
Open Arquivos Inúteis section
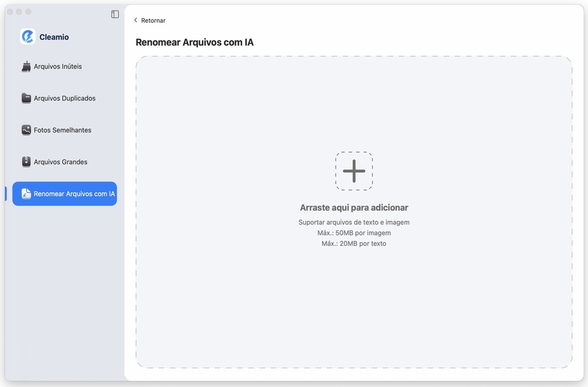point(64,66)
